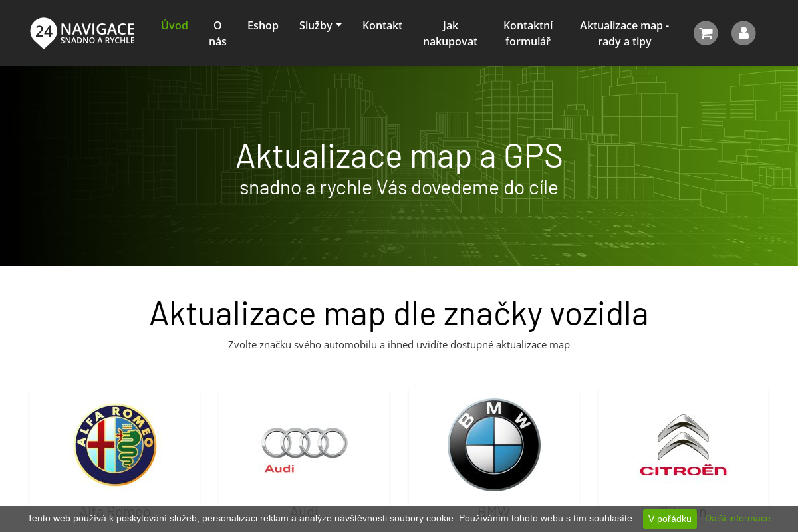Expand the Služby dropdown menu
This screenshot has height=532, width=798.
[x=321, y=25]
